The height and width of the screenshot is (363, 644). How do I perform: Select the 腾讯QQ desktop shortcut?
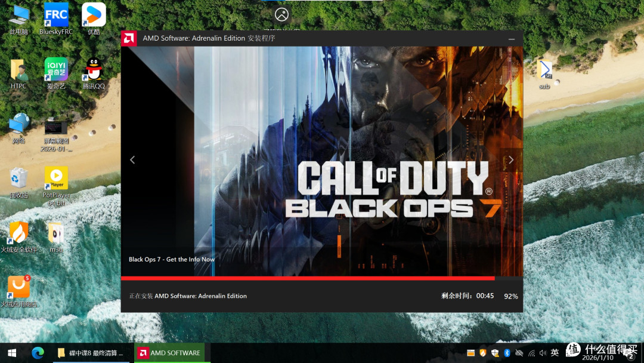pos(94,73)
